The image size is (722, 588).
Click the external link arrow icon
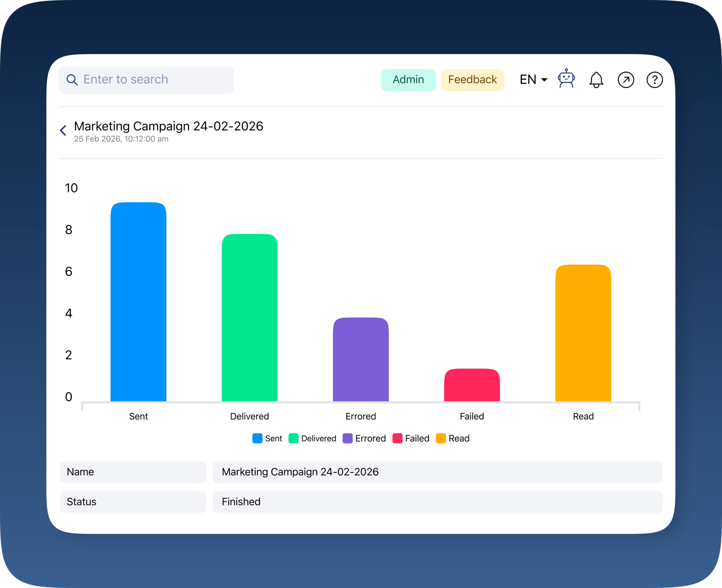[626, 80]
